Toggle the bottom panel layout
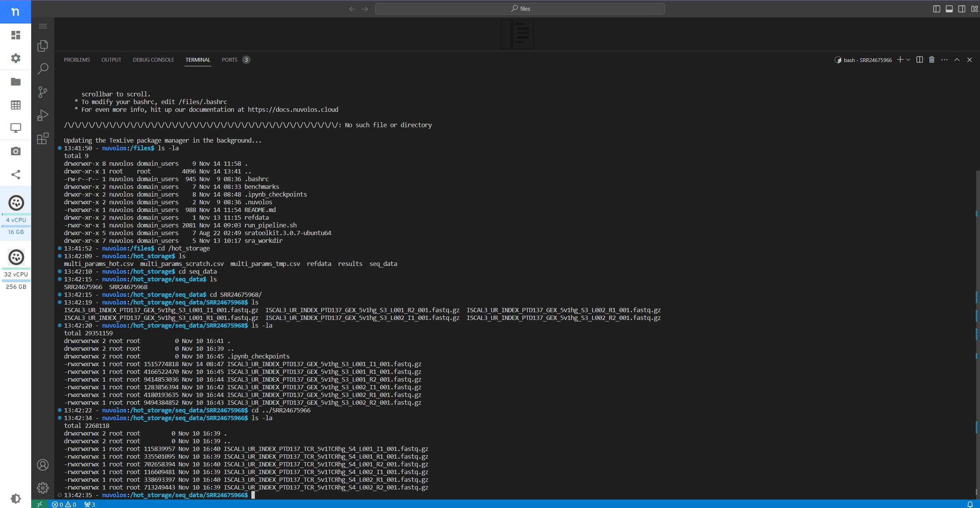The image size is (980, 508). click(949, 9)
